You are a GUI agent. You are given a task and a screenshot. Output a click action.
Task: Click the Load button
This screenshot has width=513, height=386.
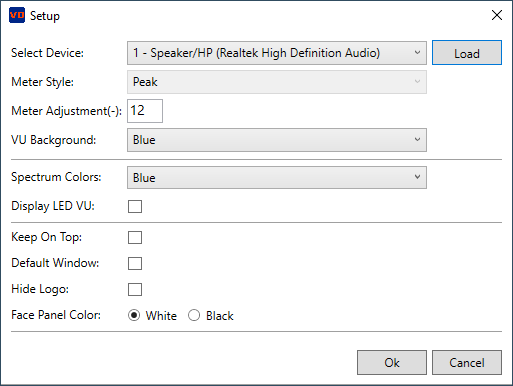(x=467, y=53)
